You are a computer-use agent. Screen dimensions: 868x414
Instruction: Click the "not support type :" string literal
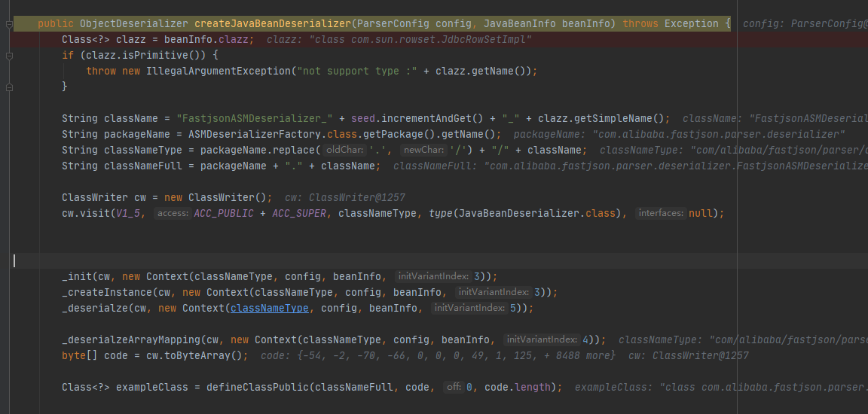point(356,72)
